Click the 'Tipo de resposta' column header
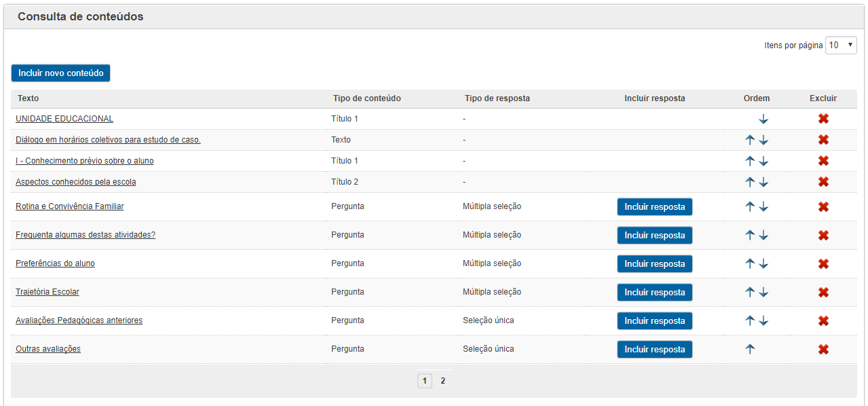Viewport: 868px width, 406px height. [497, 98]
